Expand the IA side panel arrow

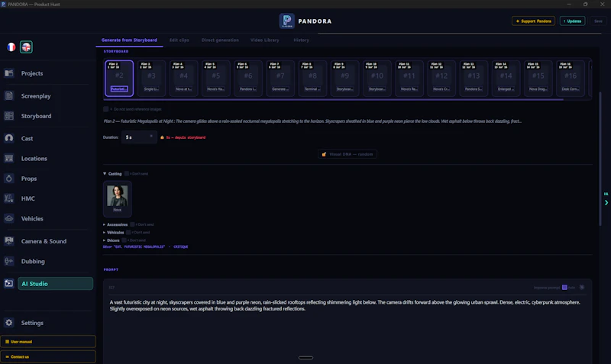click(x=606, y=202)
